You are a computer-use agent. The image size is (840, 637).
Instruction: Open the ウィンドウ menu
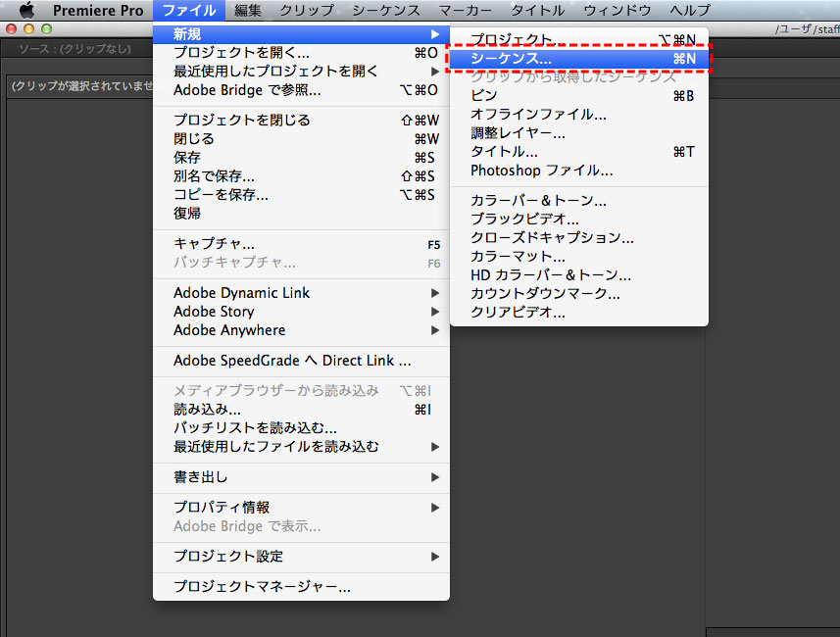click(x=618, y=10)
